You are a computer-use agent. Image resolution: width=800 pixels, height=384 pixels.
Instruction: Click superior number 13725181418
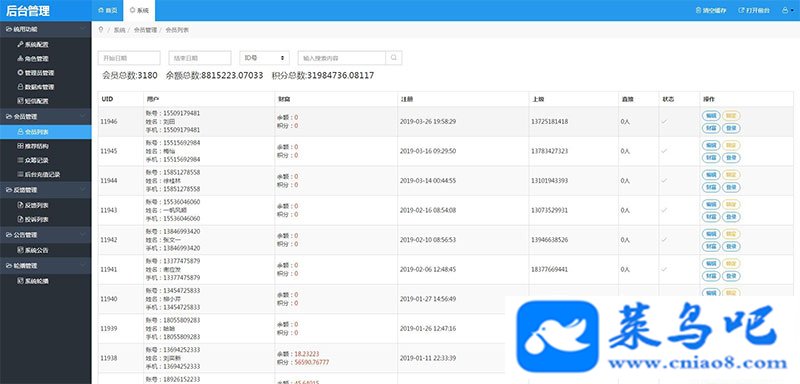click(549, 121)
